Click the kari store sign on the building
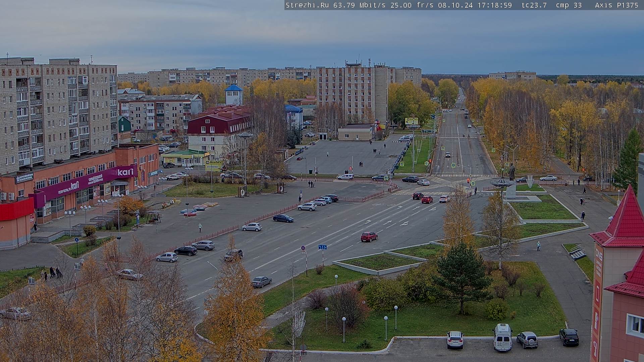 coord(125,172)
